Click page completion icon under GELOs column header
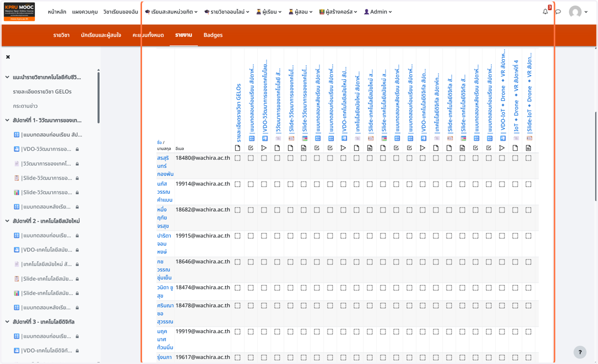Image resolution: width=598 pixels, height=364 pixels. 238,148
